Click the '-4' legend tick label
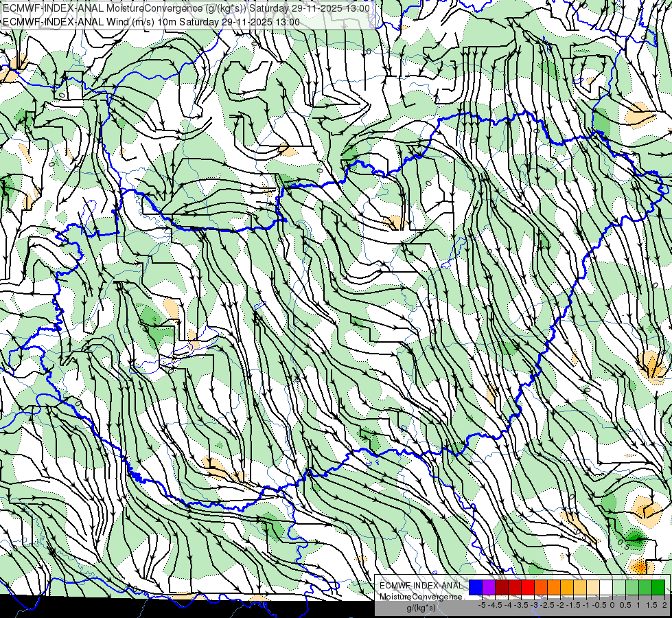This screenshot has height=618, width=672. [508, 605]
